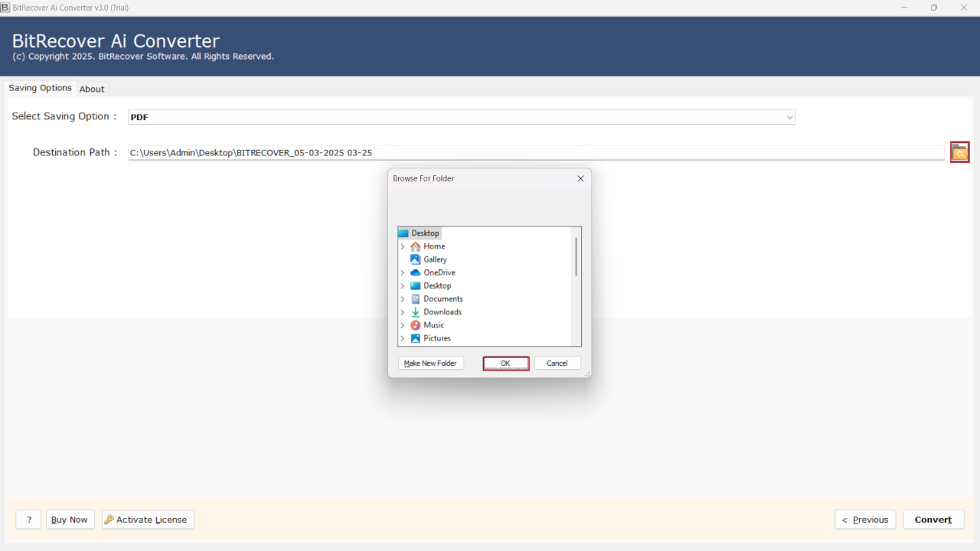The width and height of the screenshot is (980, 551).
Task: Select the Downloads arrow icon
Action: tap(415, 311)
